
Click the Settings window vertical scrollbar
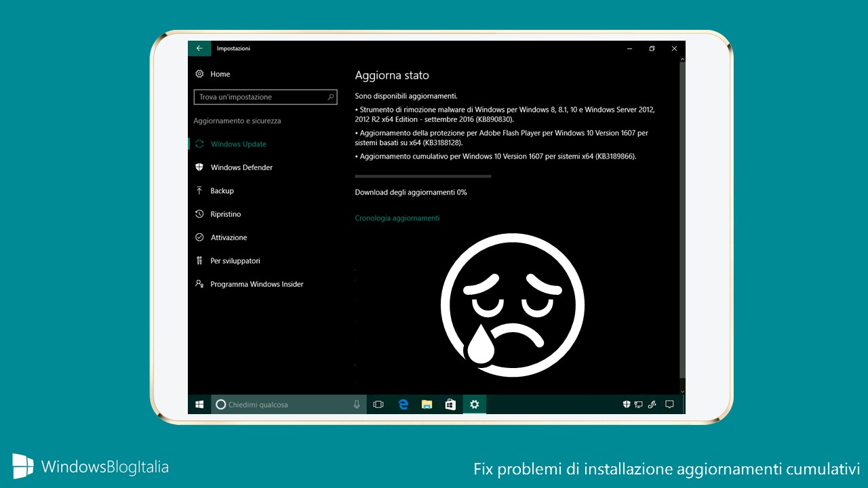(682, 220)
